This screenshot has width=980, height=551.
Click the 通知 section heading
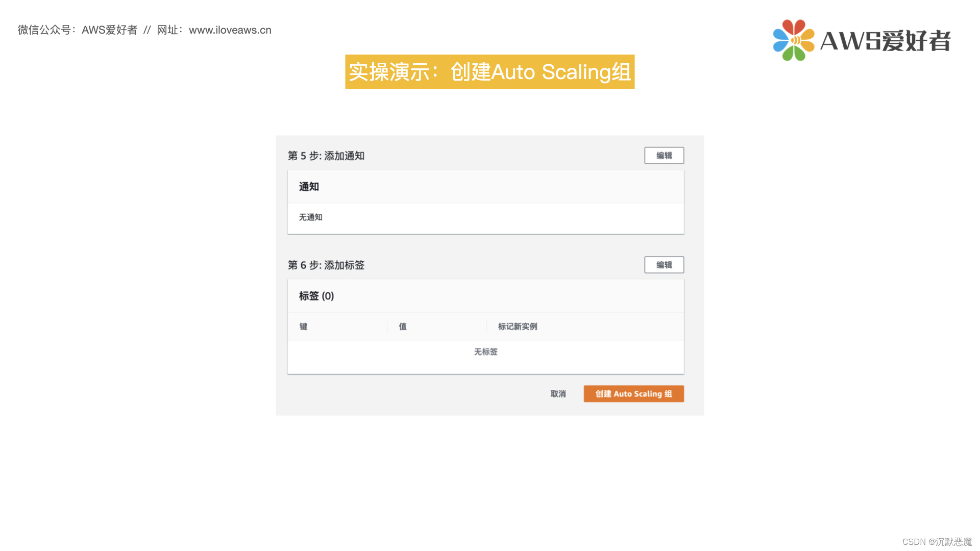[x=309, y=187]
